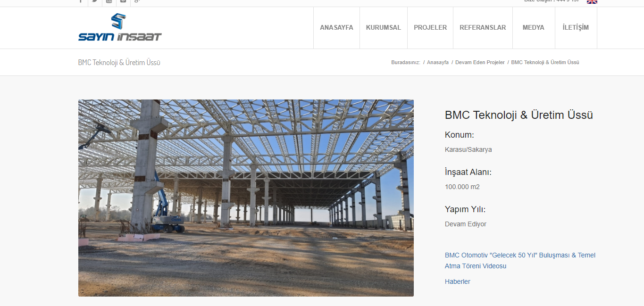
Task: Open the YouTube social icon
Action: tap(109, 1)
